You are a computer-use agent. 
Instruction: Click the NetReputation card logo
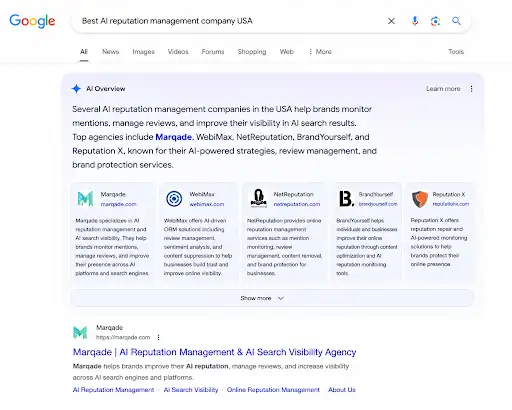[x=259, y=199]
